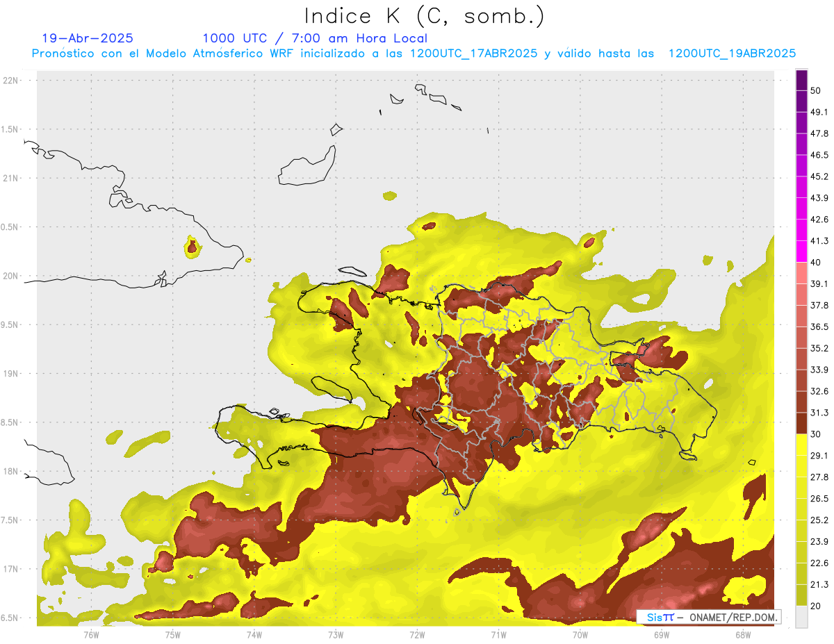834x644 pixels.
Task: Click "1000 UTC / 7:00 am Hora Local"
Action: pyautogui.click(x=315, y=38)
